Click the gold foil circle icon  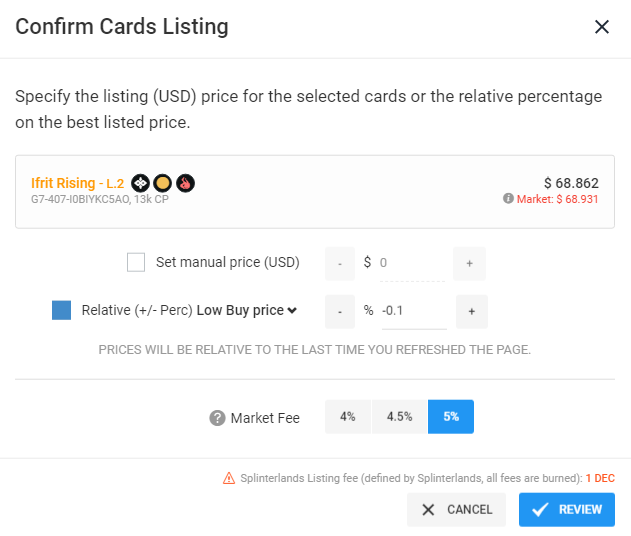click(x=163, y=183)
